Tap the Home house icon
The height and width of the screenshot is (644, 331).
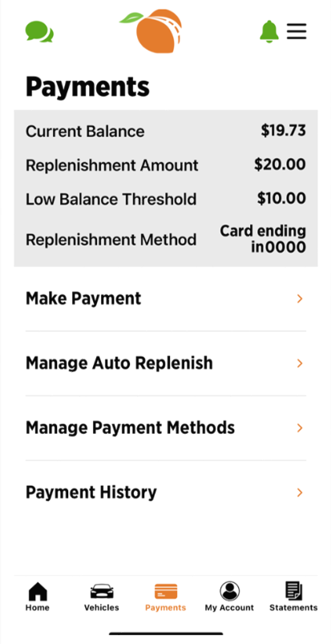[38, 591]
